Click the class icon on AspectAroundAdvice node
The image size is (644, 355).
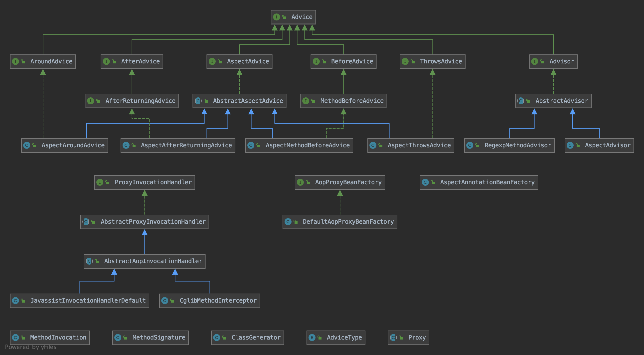(x=26, y=145)
